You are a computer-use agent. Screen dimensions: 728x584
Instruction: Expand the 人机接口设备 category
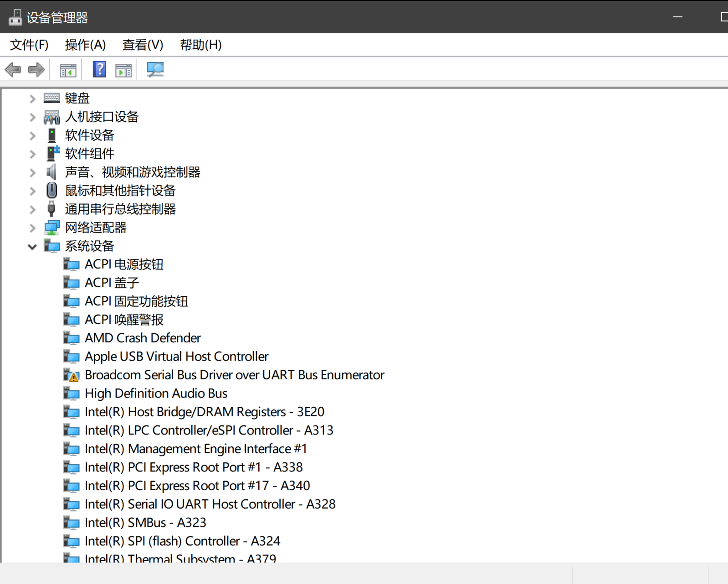click(x=32, y=117)
